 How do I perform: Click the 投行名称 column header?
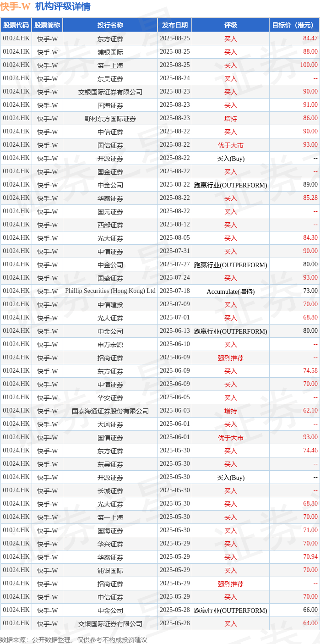[110, 25]
